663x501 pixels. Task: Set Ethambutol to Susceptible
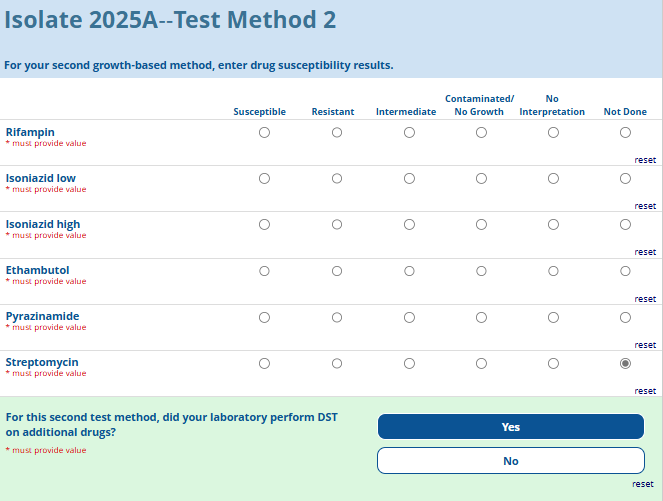(264, 270)
